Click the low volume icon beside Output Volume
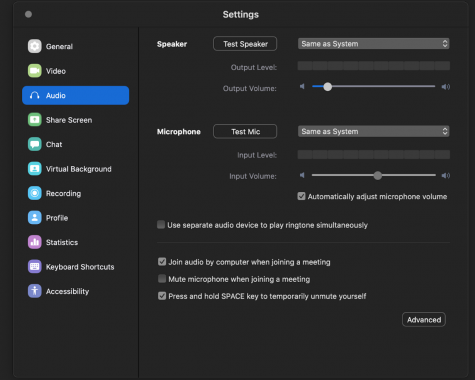This screenshot has width=475, height=380. [302, 87]
